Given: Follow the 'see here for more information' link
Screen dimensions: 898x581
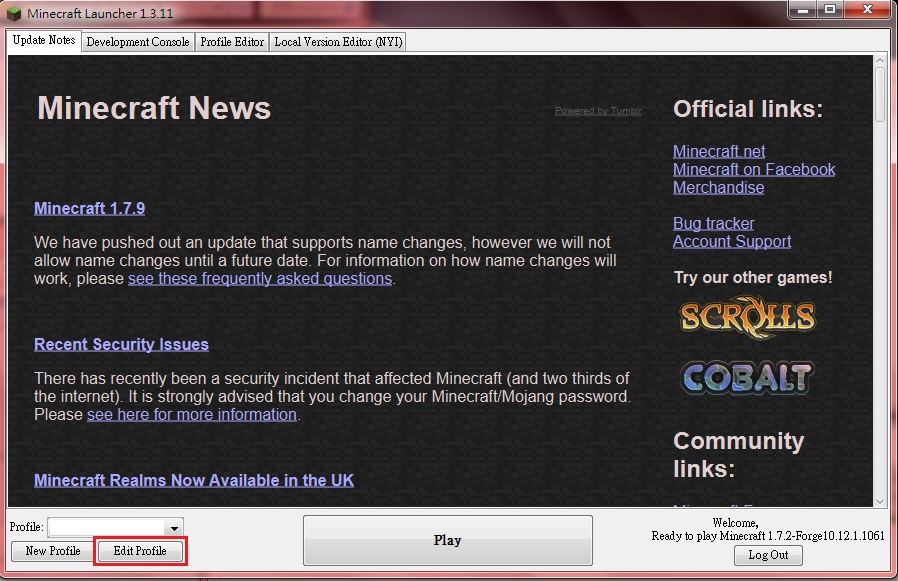Looking at the screenshot, I should click(x=192, y=414).
